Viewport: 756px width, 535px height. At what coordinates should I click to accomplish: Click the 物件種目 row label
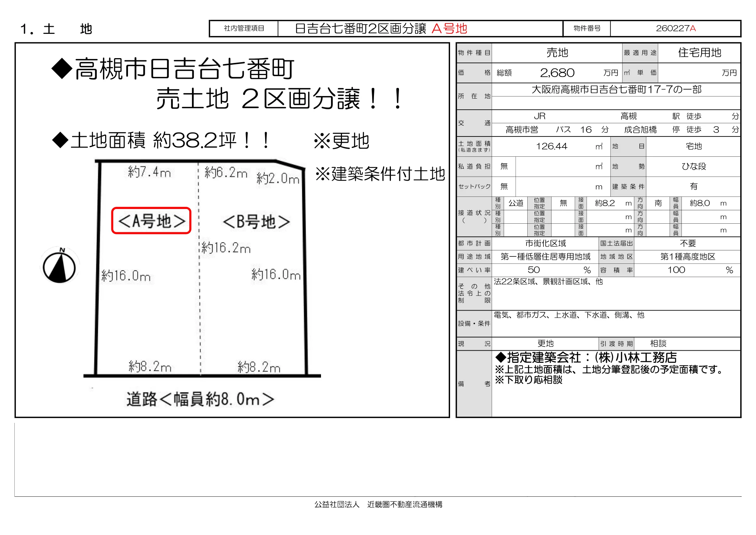point(474,53)
